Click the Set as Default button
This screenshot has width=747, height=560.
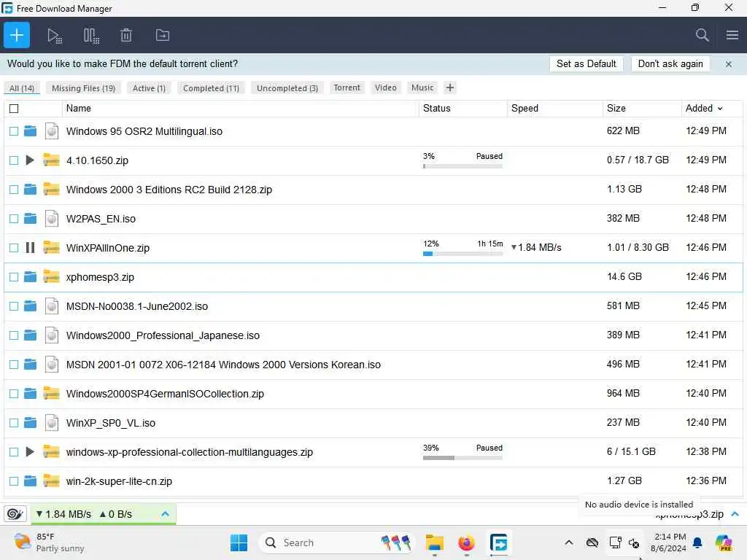[586, 64]
